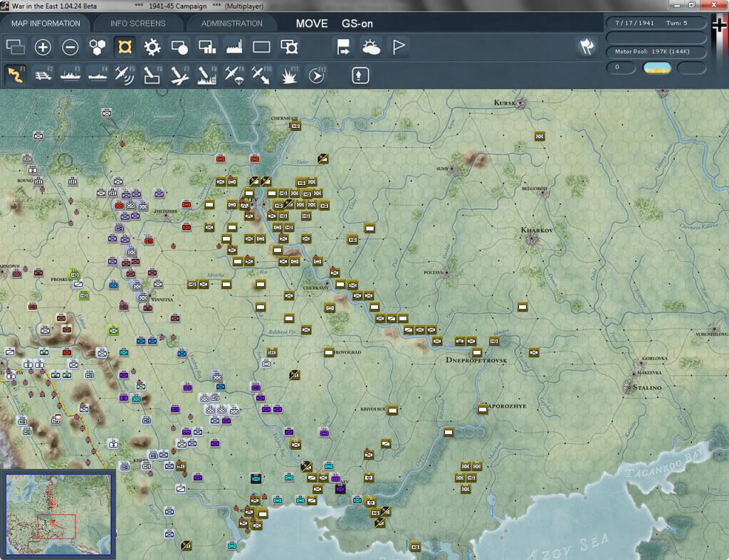Select Bomb Unit mode (F6) icon

(x=152, y=75)
